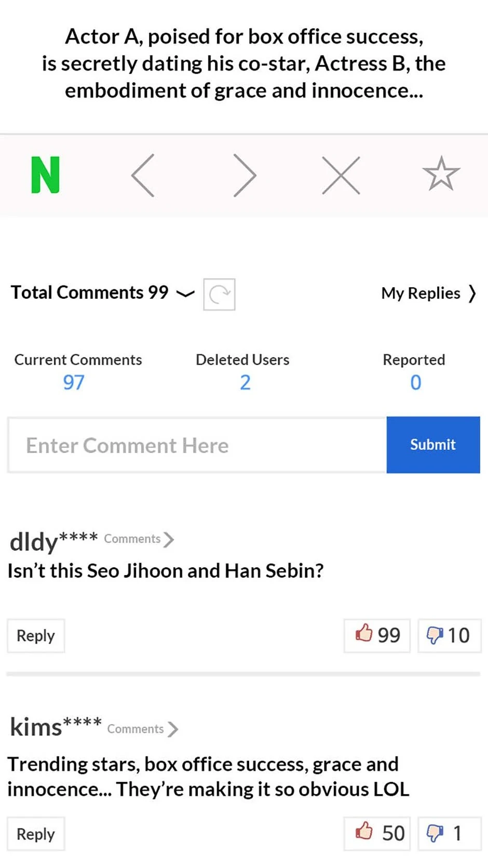Go back with the left arrow
The image size is (488, 868).
(143, 175)
